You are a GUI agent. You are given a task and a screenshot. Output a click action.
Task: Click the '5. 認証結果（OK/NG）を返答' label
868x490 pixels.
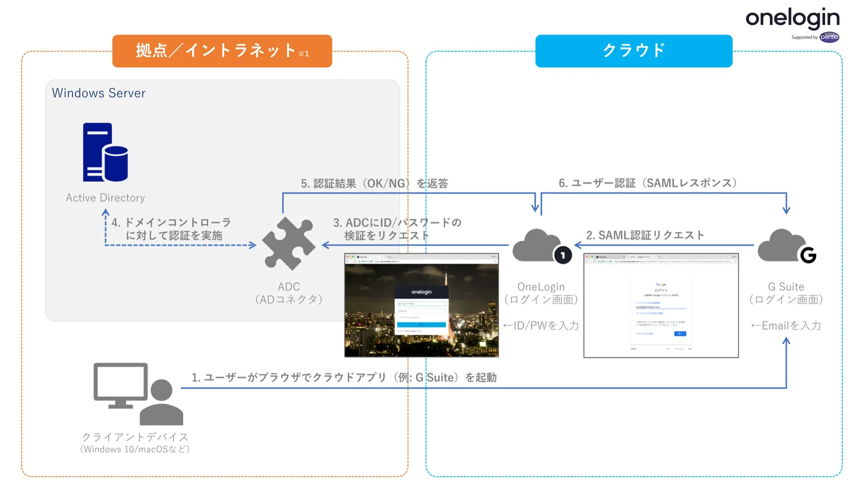click(374, 184)
